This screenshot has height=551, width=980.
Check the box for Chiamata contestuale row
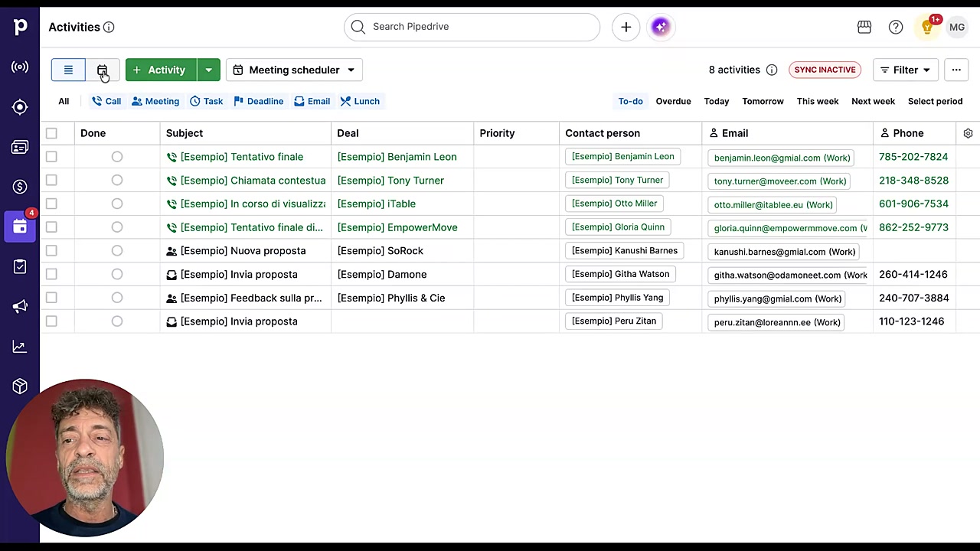click(51, 181)
